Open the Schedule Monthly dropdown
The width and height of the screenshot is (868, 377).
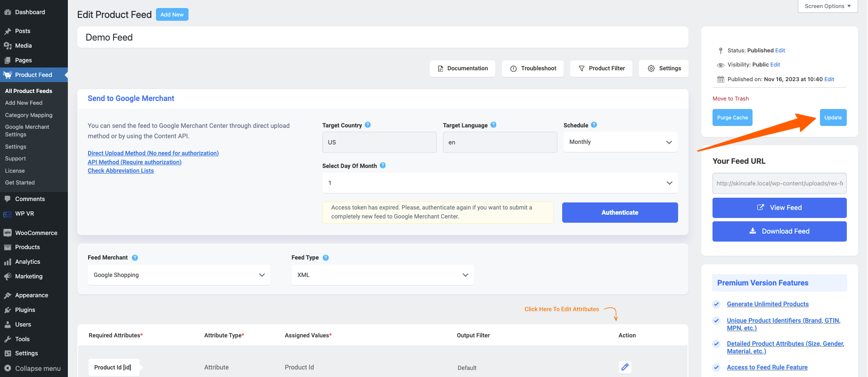tap(621, 142)
